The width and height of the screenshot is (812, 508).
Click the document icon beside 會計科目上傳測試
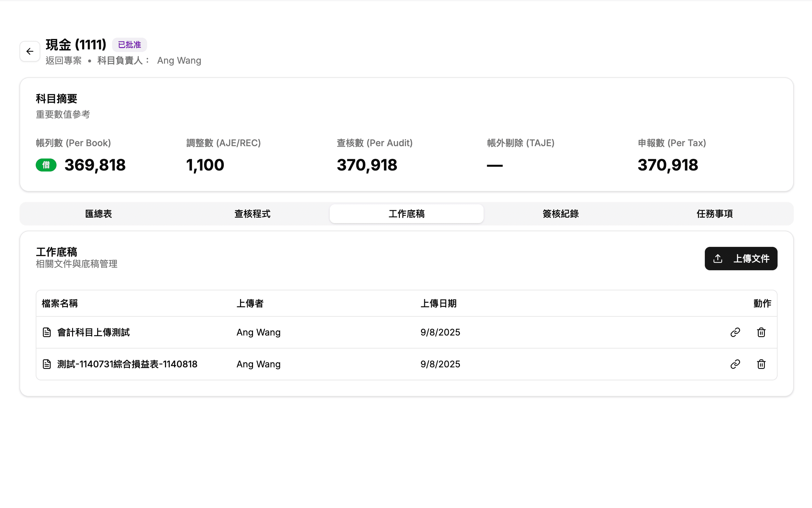(x=46, y=332)
